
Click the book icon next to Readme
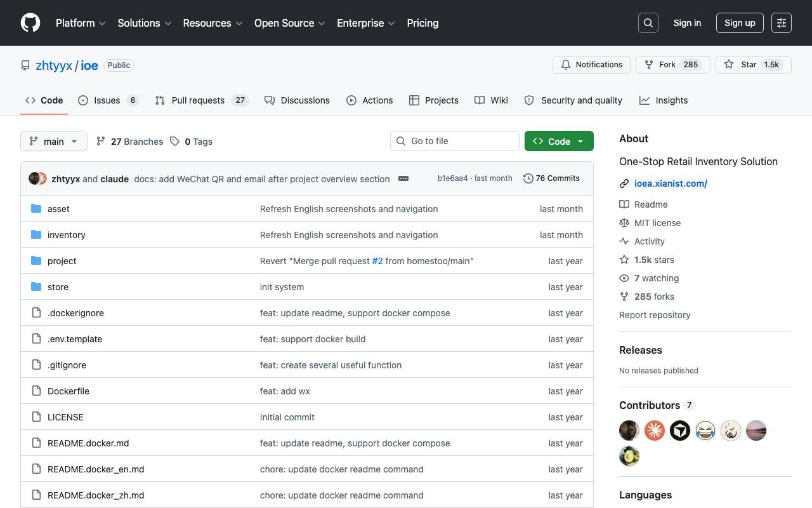click(x=624, y=204)
